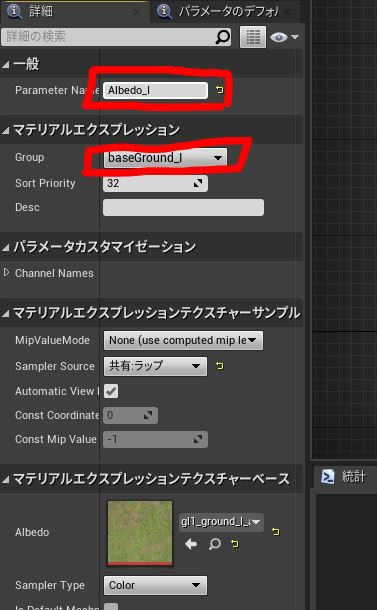Browse to Albedo texture in content browser

pos(214,544)
